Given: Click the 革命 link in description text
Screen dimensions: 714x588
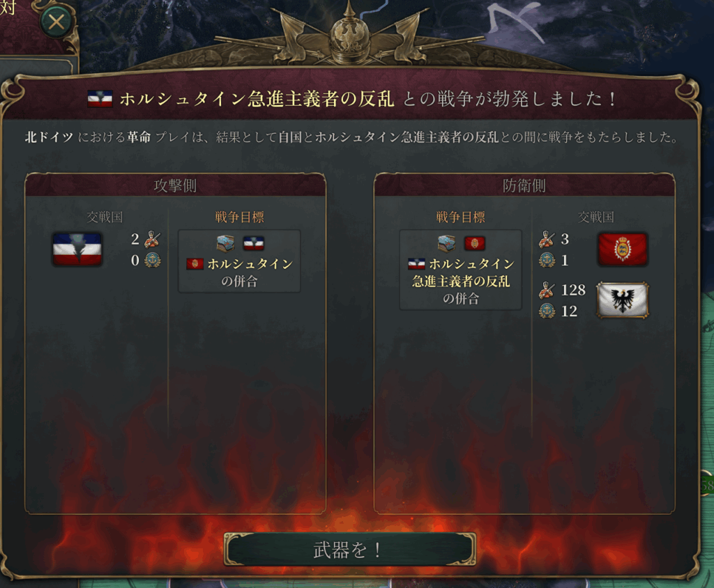Looking at the screenshot, I should (139, 137).
